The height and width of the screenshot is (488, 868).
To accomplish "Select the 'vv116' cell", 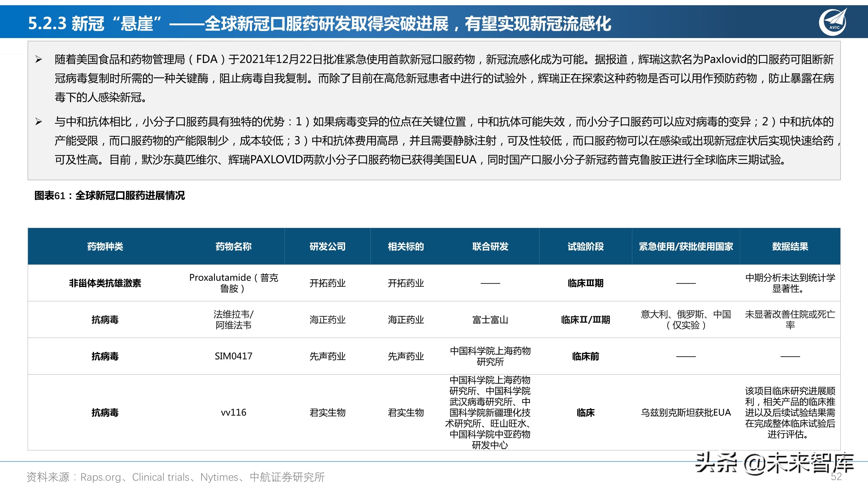I will point(233,413).
